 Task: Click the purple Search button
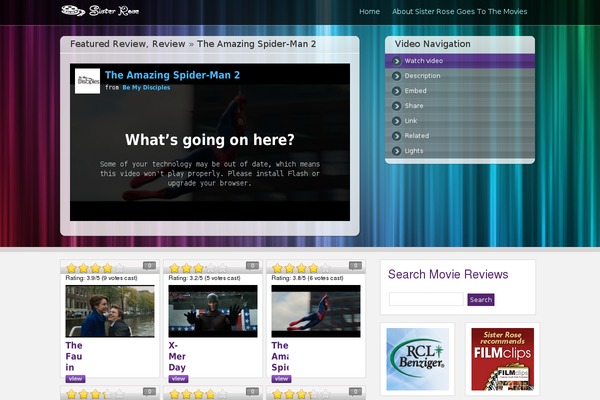tap(481, 300)
